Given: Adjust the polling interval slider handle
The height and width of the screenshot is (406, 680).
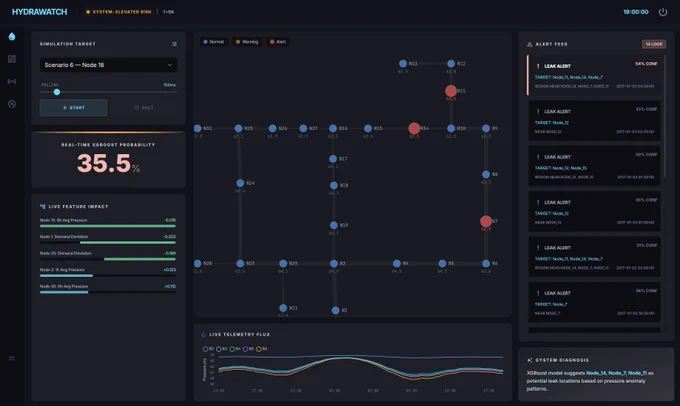Looking at the screenshot, I should pyautogui.click(x=57, y=92).
